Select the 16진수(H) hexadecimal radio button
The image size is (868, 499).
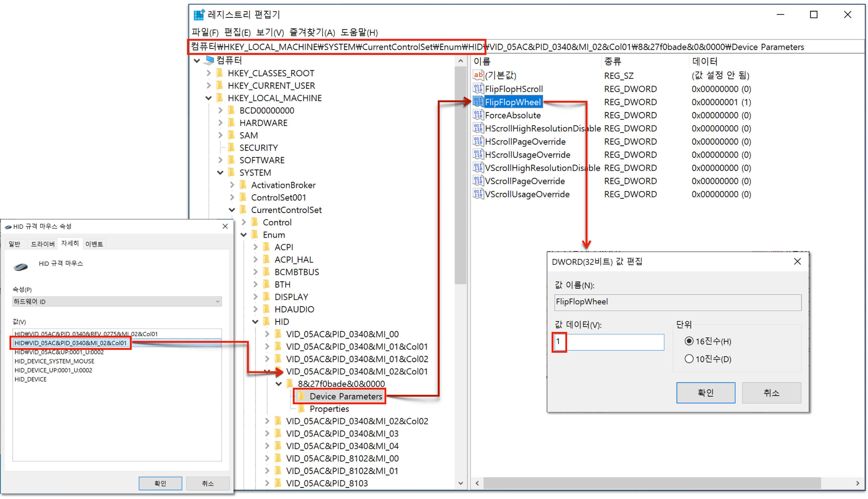[689, 341]
